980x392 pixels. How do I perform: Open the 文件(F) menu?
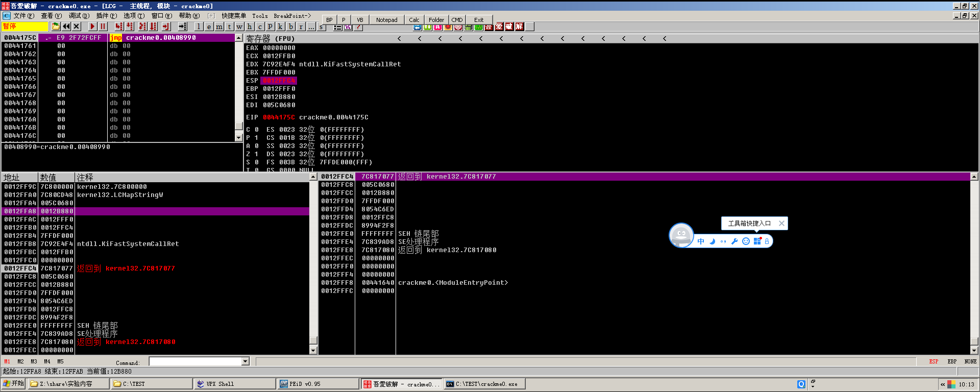pos(24,16)
